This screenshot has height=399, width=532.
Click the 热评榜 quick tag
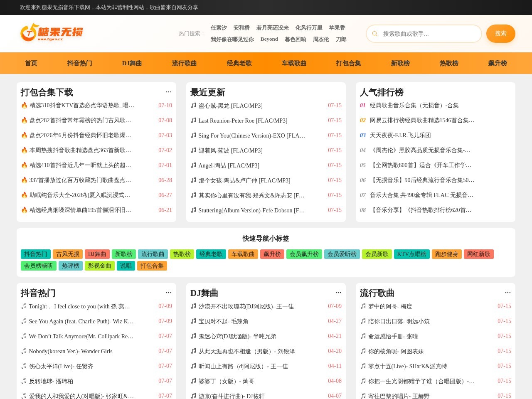pos(71,266)
